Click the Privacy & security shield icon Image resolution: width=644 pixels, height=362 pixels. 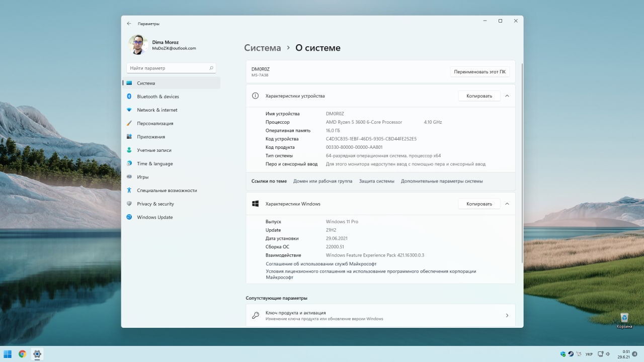pyautogui.click(x=129, y=204)
